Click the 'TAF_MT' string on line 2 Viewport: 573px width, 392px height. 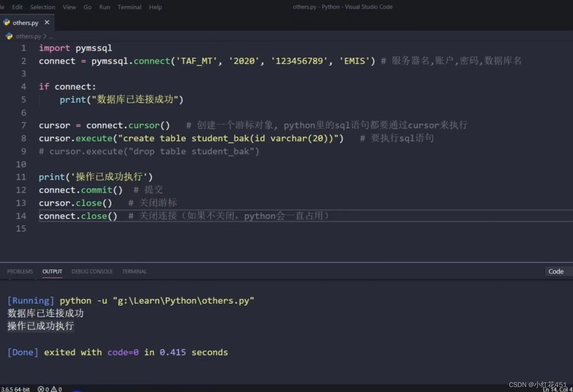[196, 61]
